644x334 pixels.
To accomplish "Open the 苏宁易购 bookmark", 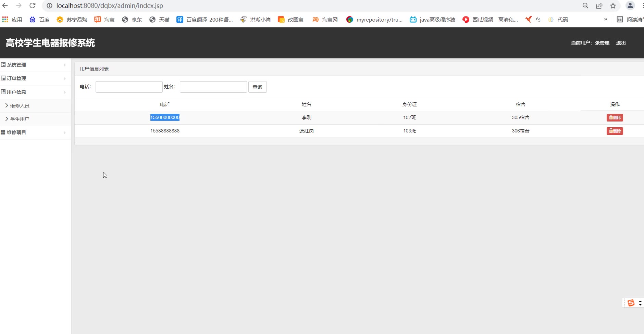I will point(72,20).
